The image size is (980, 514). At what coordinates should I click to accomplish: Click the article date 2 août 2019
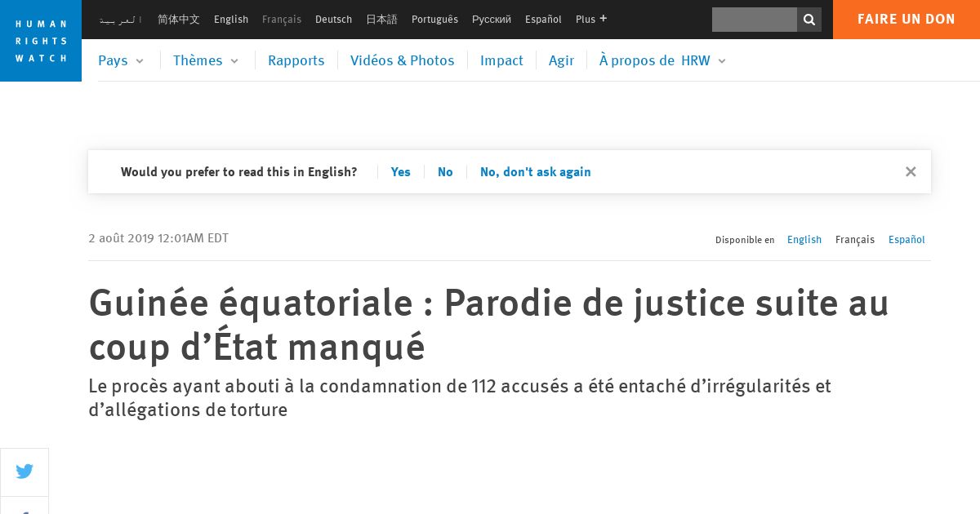point(158,238)
